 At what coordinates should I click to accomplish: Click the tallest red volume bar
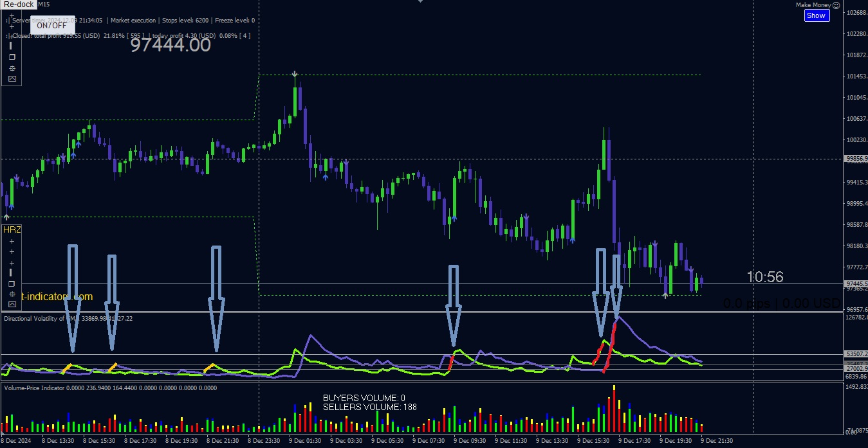(x=614, y=411)
